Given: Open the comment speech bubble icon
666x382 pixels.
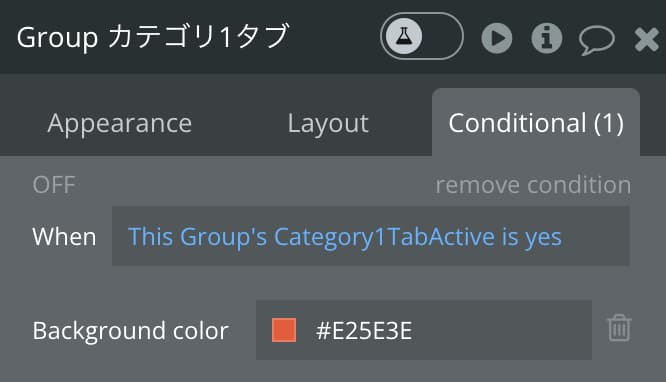Looking at the screenshot, I should [x=596, y=40].
